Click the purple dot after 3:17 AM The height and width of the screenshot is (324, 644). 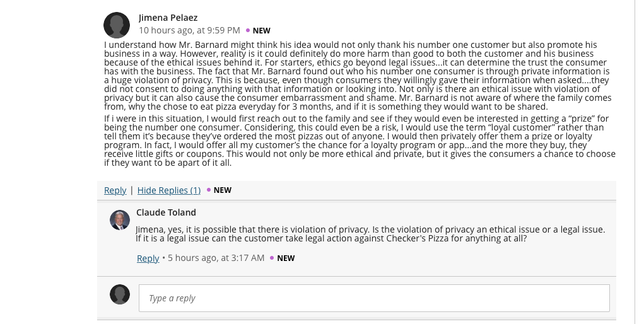click(272, 258)
